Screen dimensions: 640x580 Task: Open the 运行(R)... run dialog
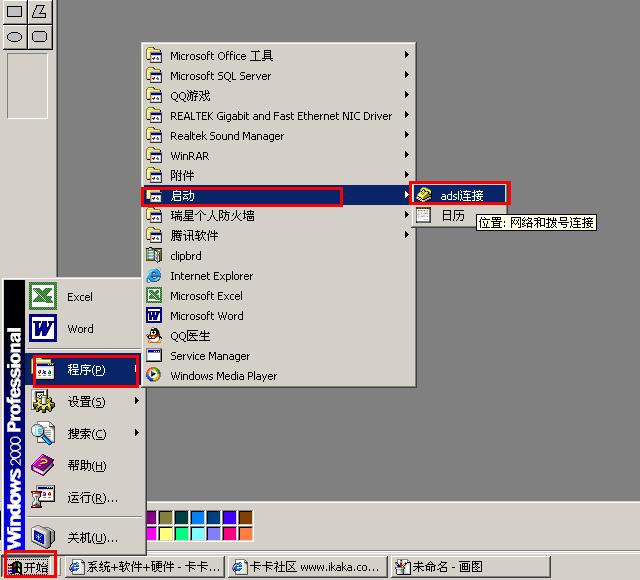(x=85, y=498)
